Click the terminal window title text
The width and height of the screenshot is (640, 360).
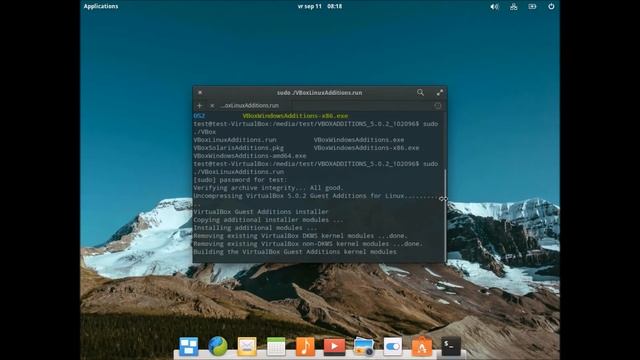point(320,93)
